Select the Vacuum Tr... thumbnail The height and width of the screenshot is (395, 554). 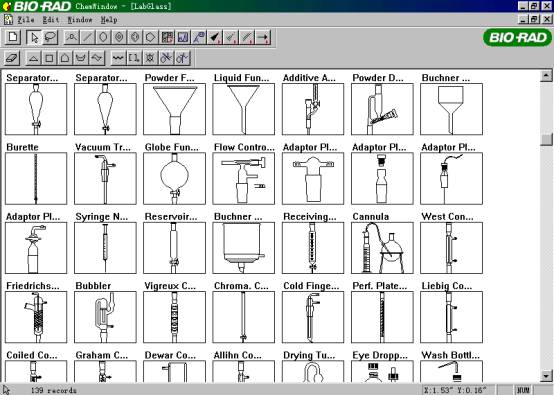(105, 178)
